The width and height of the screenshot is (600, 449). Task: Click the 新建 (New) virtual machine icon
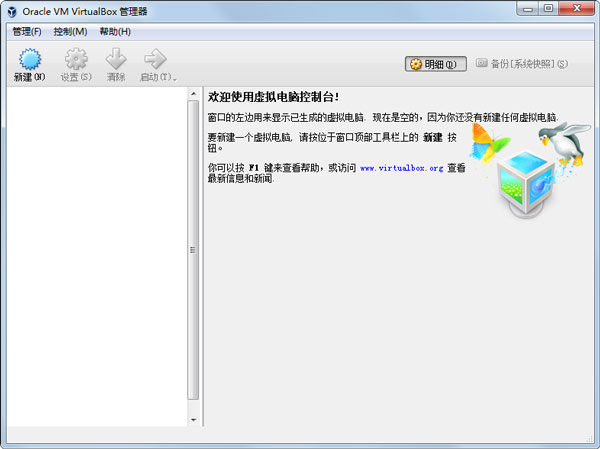point(28,59)
